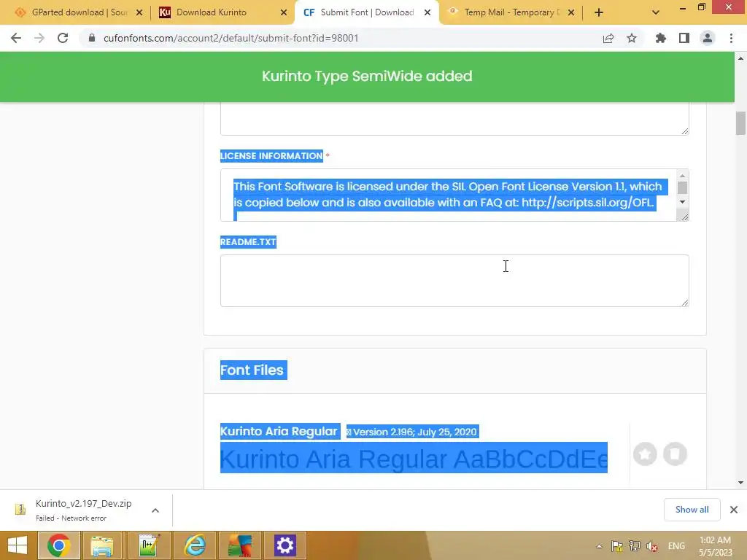The image size is (747, 560).
Task: Open the Chrome three-dot menu
Action: point(731,38)
